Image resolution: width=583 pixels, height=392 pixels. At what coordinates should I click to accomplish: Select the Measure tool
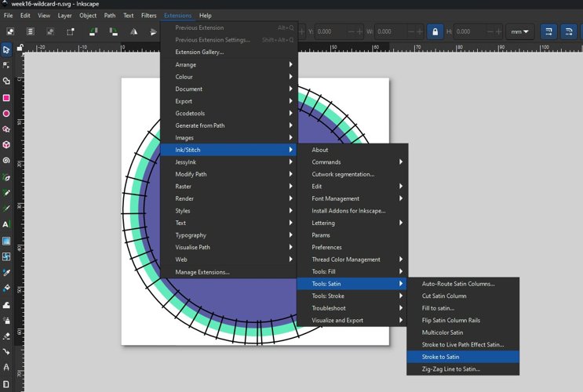click(6, 368)
